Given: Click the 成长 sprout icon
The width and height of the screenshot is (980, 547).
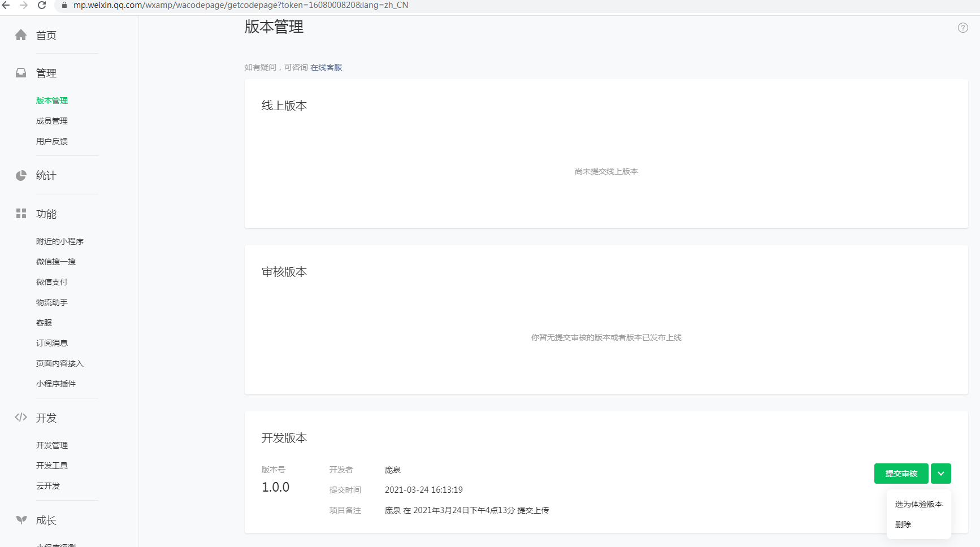Looking at the screenshot, I should [x=21, y=520].
